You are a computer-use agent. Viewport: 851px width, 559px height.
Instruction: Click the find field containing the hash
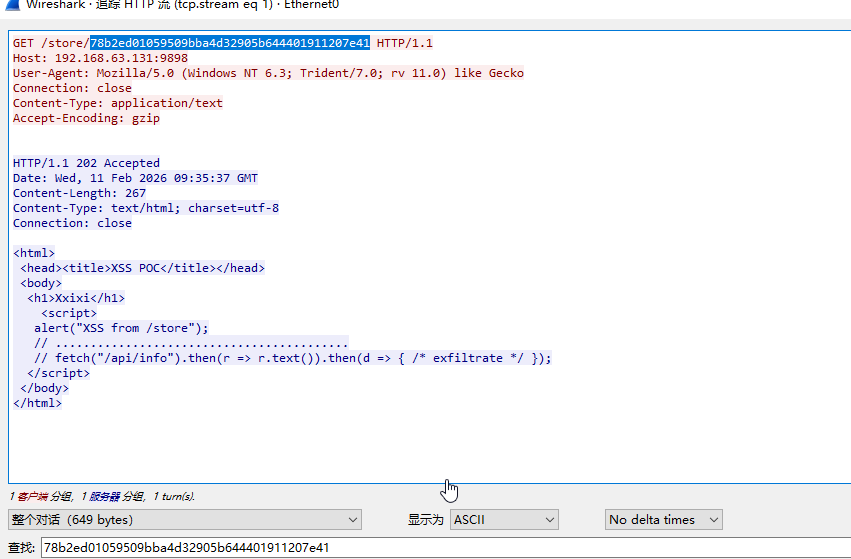tap(445, 548)
